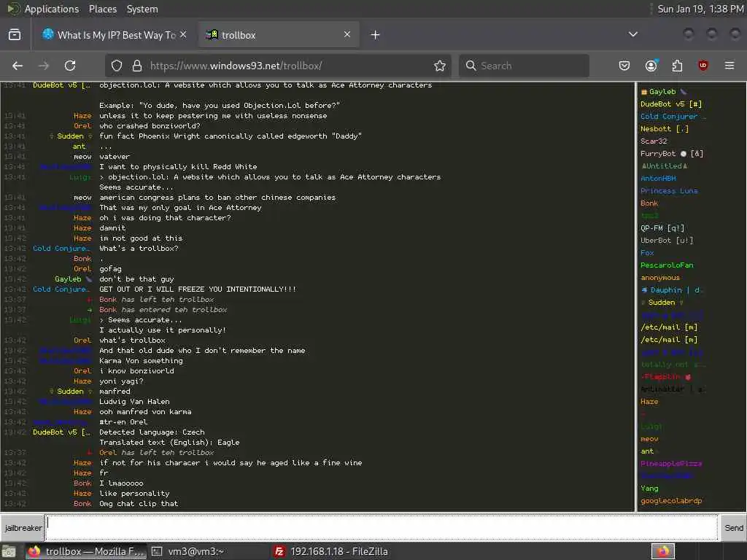Open the Places menu

pos(102,9)
